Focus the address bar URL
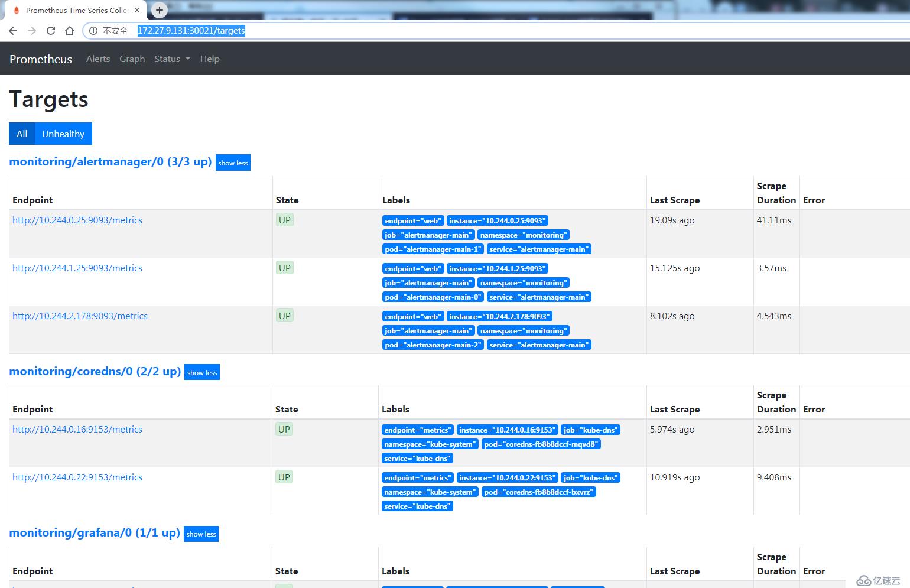Image resolution: width=910 pixels, height=588 pixels. (191, 31)
